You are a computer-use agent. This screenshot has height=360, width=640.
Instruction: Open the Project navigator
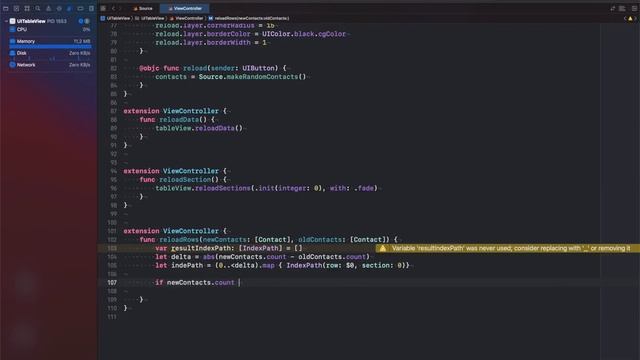coord(6,8)
